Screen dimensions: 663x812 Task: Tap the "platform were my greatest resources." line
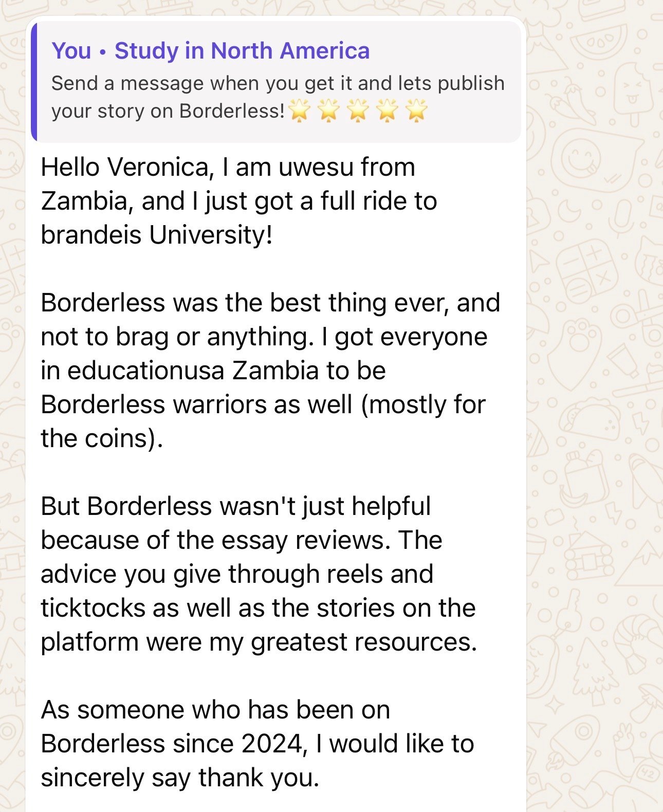pos(259,642)
